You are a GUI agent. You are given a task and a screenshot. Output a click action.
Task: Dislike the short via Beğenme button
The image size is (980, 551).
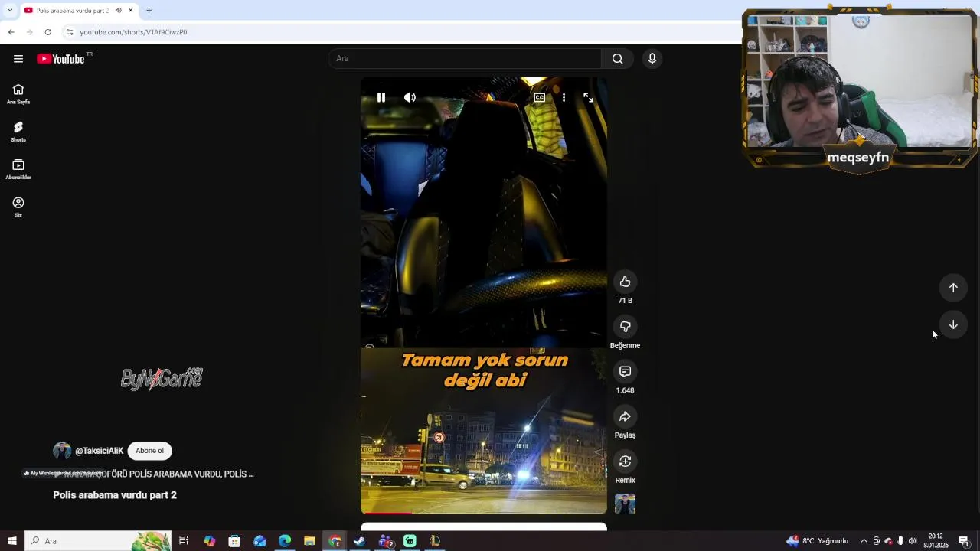(x=625, y=327)
